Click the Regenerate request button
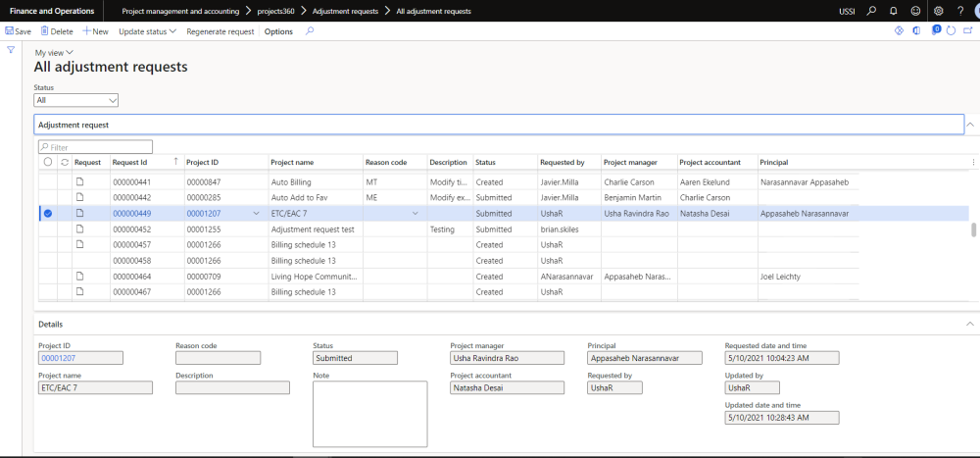This screenshot has height=458, width=980. tap(220, 31)
